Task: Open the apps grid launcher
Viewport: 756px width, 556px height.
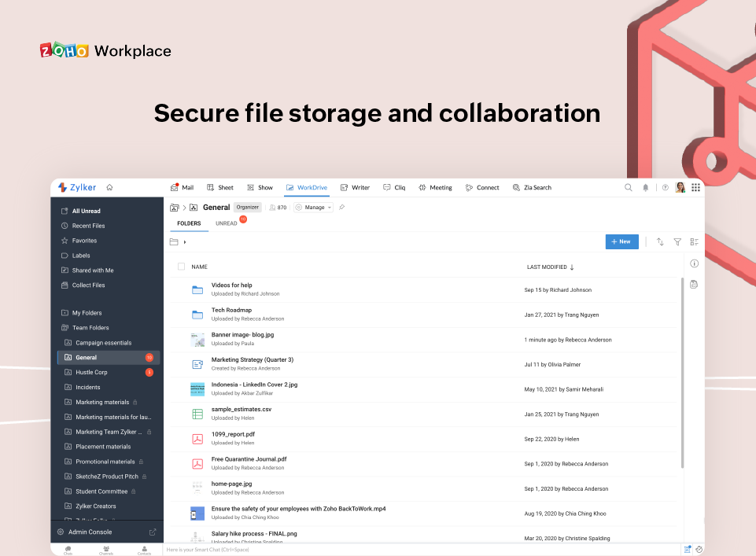Action: [x=695, y=187]
